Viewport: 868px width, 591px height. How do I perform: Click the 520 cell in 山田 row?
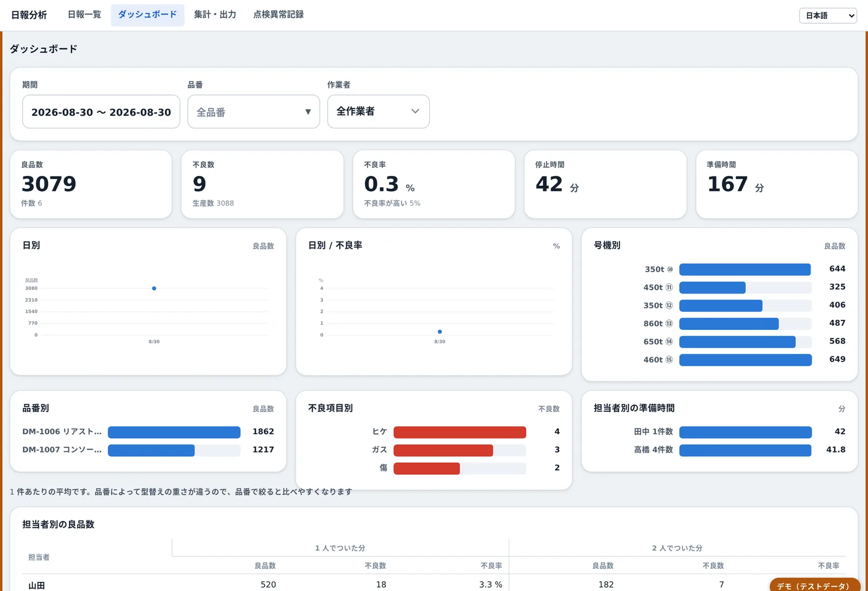[x=268, y=584]
